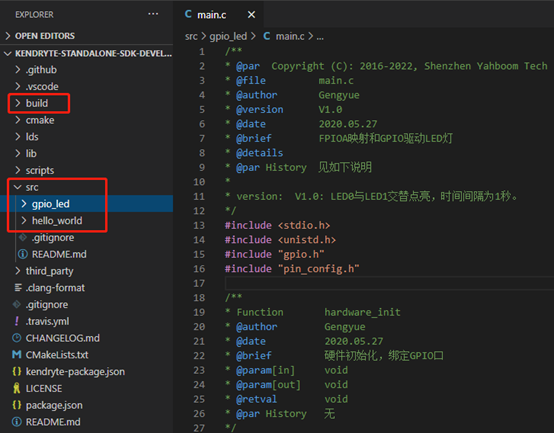Collapse the src folder chevron
The image size is (554, 433).
18,187
